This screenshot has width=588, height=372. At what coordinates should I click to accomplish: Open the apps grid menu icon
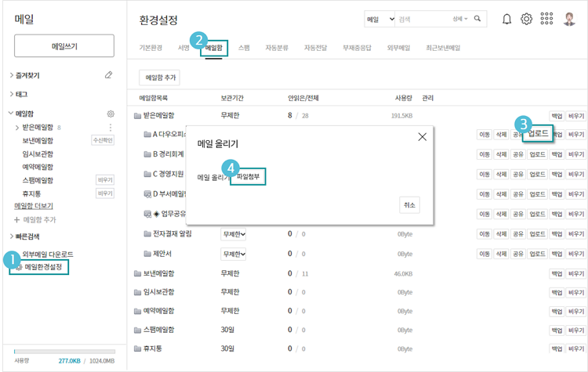click(547, 19)
